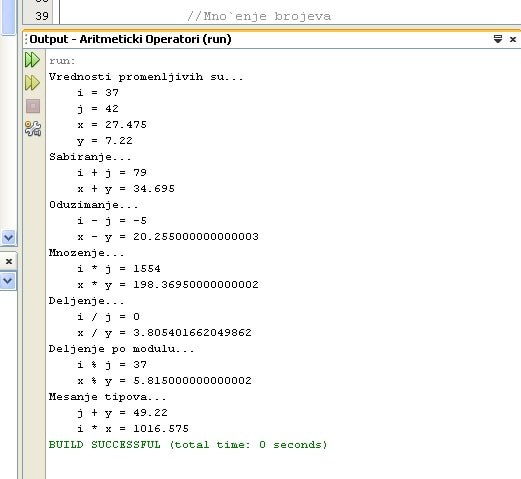Click the 'Vrednosti promenljivih su...' output line

tap(146, 77)
